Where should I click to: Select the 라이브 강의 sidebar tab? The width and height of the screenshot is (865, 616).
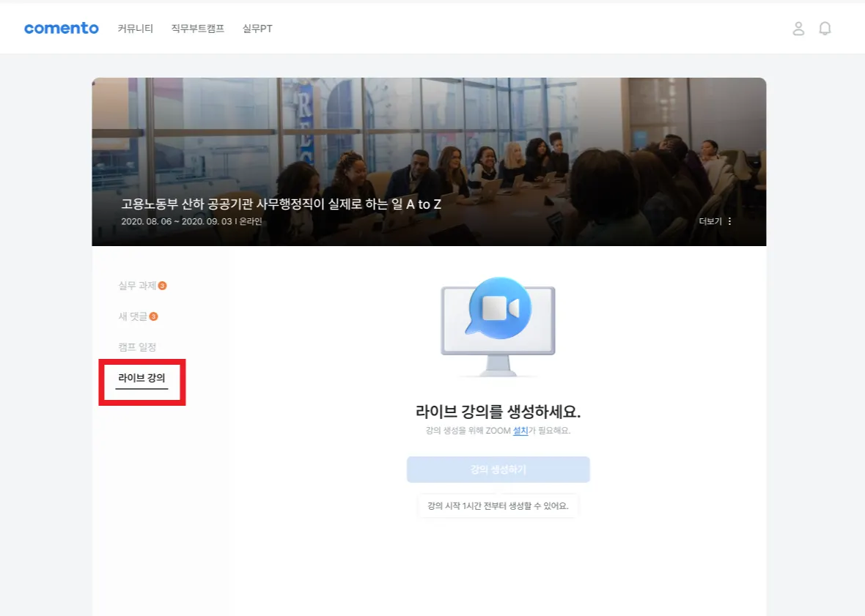[141, 378]
